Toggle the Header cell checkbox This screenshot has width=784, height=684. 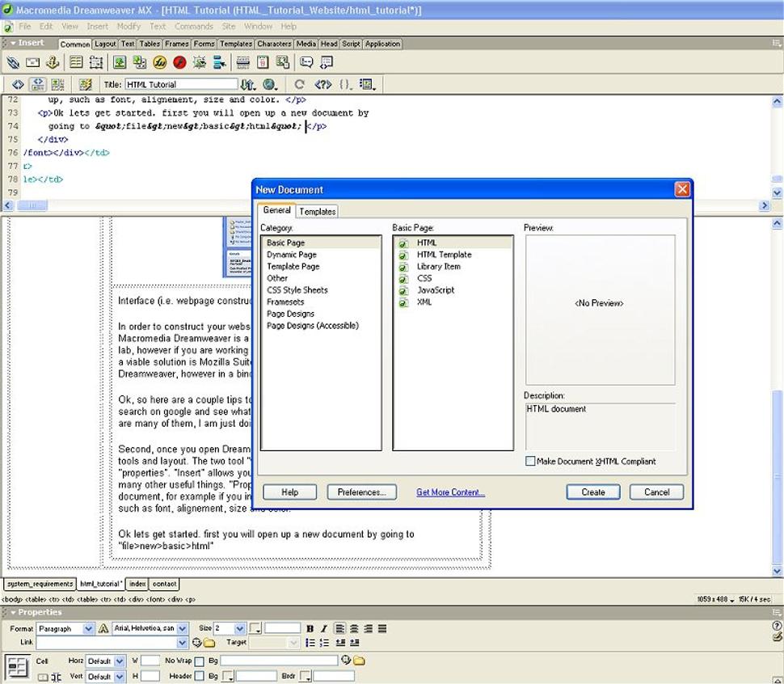point(199,676)
